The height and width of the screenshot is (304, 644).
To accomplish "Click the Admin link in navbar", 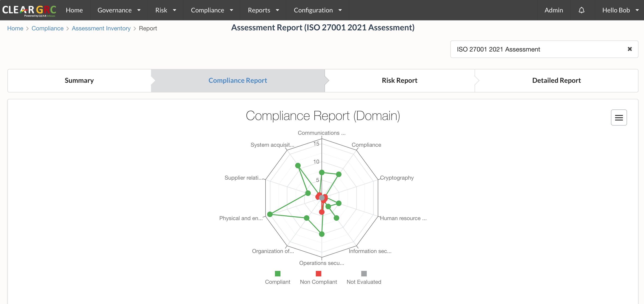I will coord(554,10).
